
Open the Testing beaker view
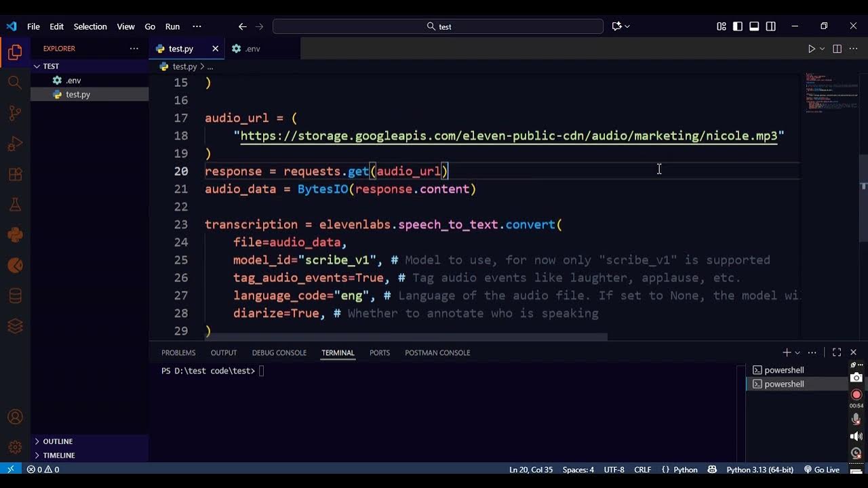tap(15, 204)
